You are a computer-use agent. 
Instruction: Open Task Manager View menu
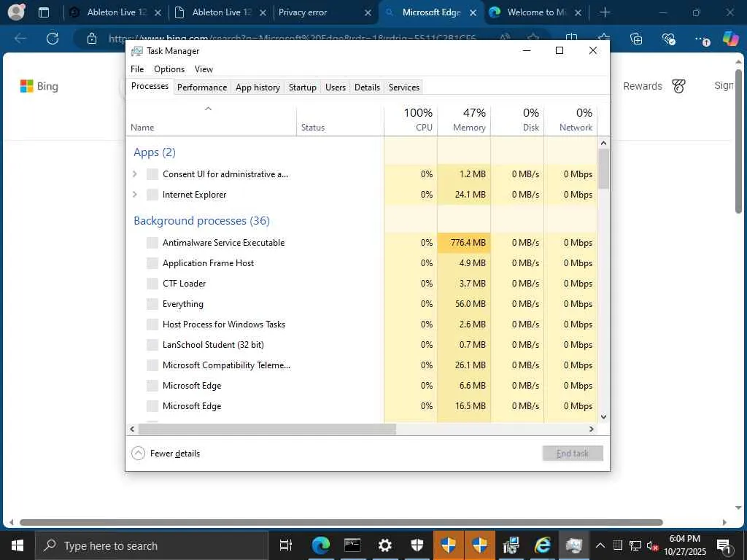[x=204, y=69]
